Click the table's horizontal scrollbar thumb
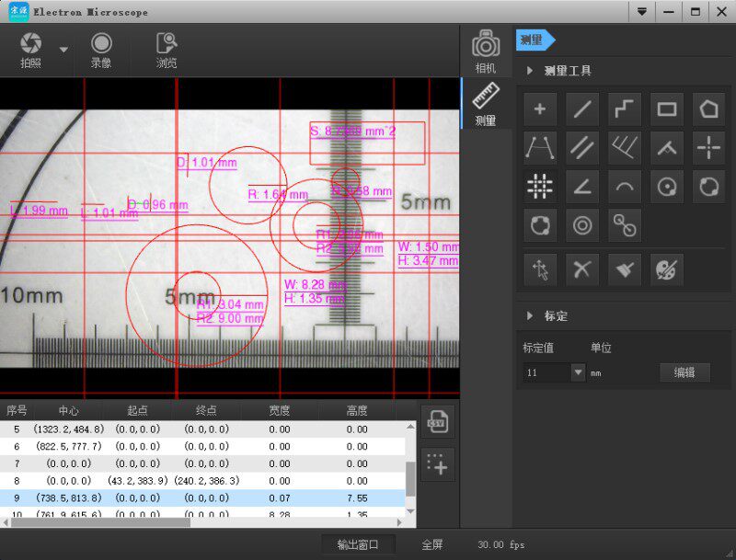 (100, 522)
